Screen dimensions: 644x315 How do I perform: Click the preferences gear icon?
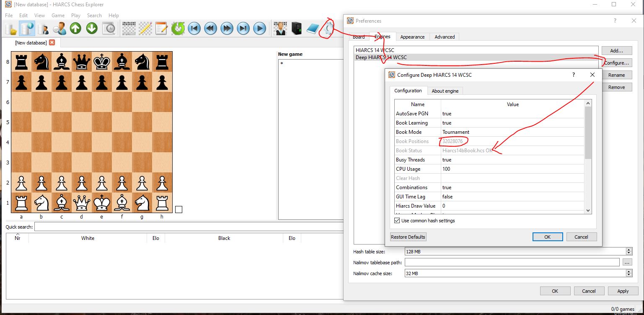(329, 29)
